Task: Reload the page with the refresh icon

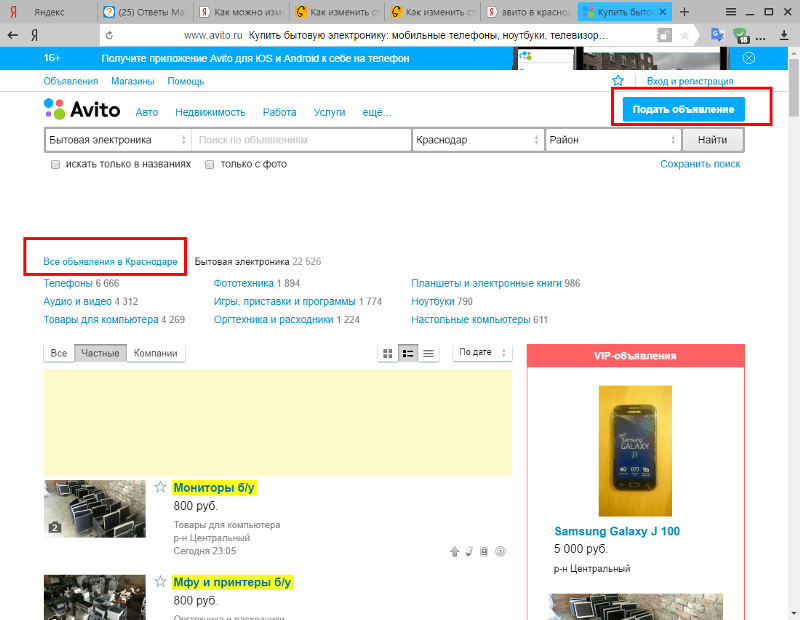Action: click(x=109, y=35)
